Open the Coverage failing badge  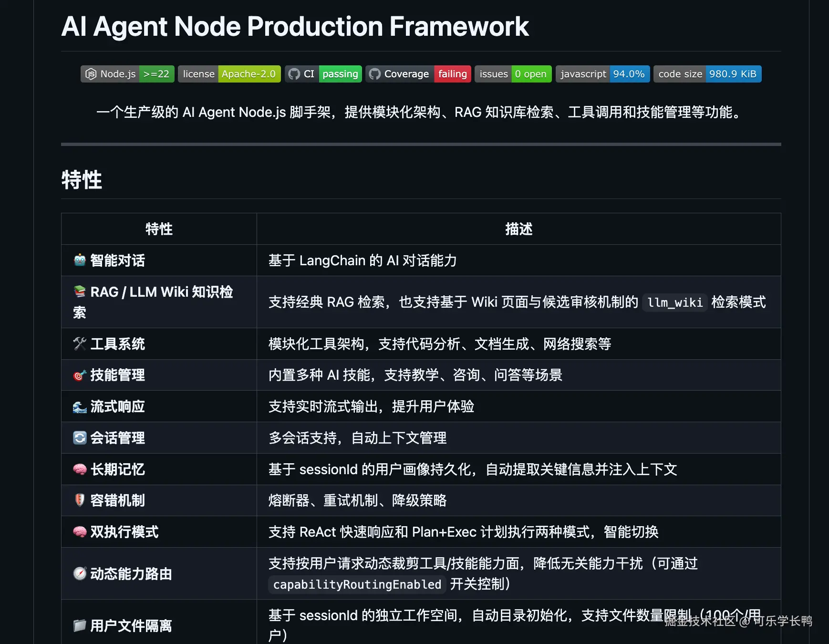[x=418, y=74]
